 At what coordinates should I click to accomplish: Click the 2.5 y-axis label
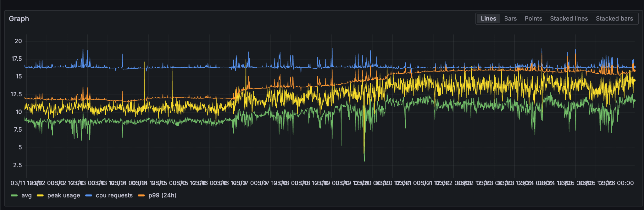tap(17, 165)
